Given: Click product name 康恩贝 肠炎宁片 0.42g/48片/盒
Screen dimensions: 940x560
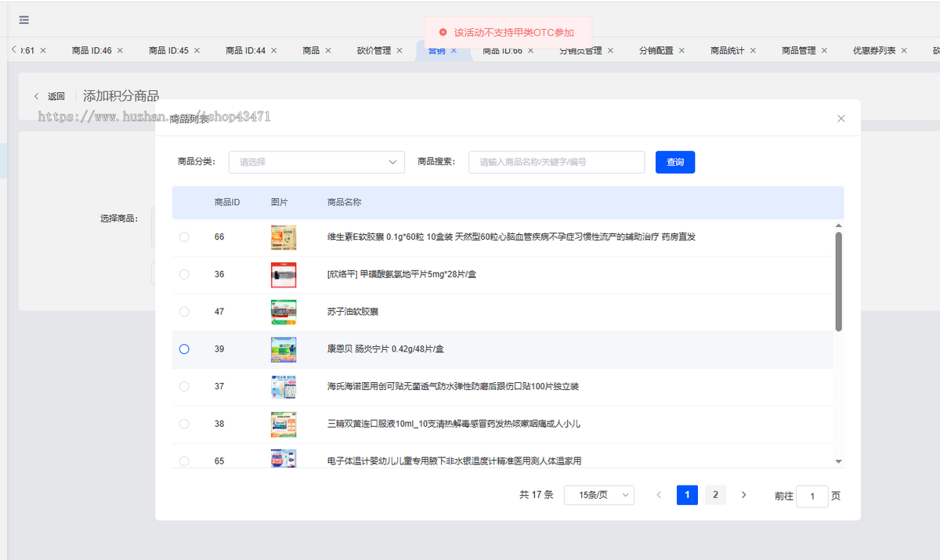Looking at the screenshot, I should pyautogui.click(x=385, y=349).
